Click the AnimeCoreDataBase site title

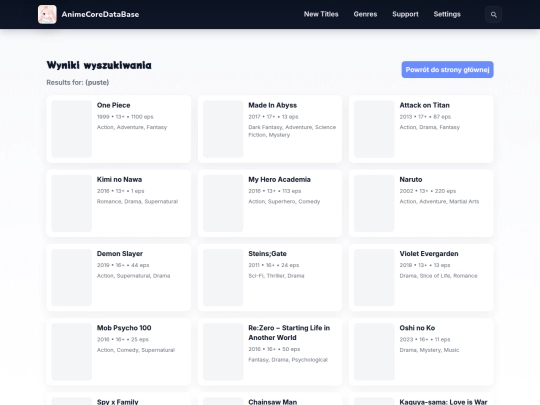coord(100,14)
